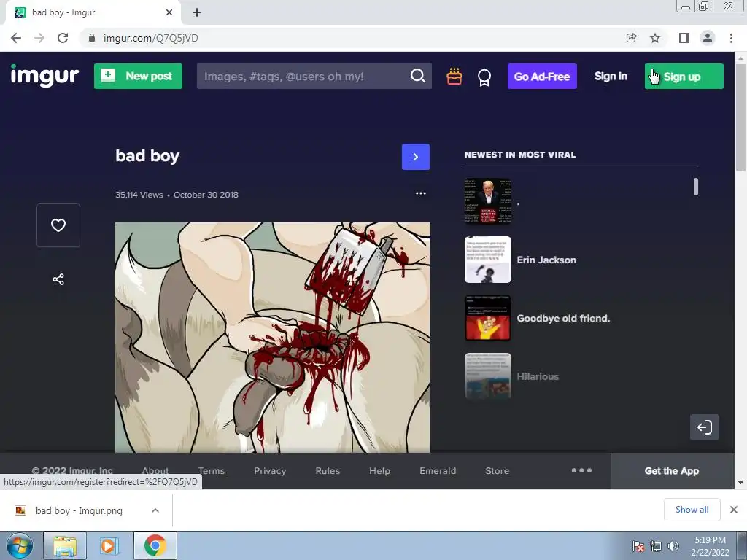Open the Rules footer link

pos(328,471)
